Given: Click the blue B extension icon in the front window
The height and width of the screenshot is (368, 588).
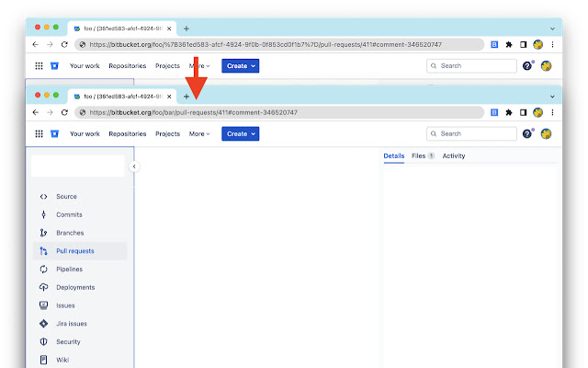Looking at the screenshot, I should tap(494, 112).
